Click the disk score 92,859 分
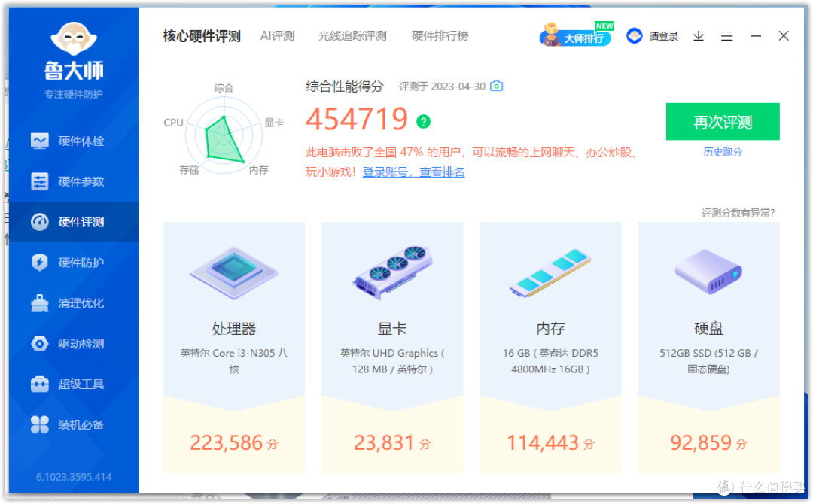813x504 pixels. click(708, 443)
